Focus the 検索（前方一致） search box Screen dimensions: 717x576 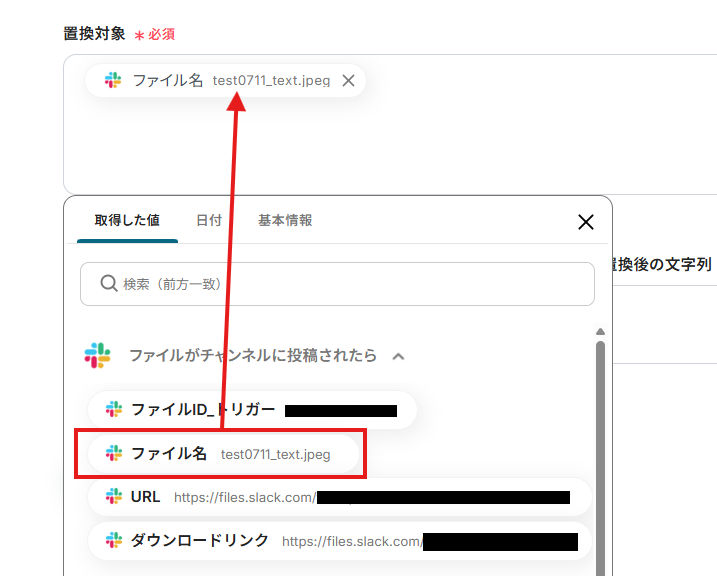(337, 284)
